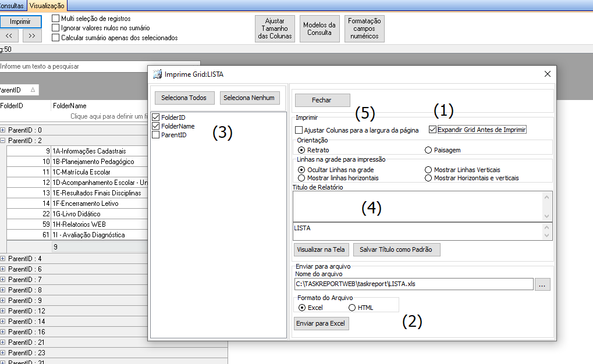Select row 1A-Informações Cadastrais

(x=77, y=151)
